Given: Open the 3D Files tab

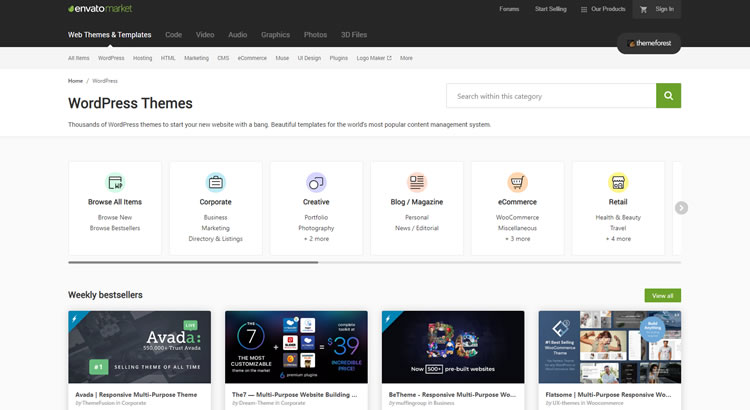Looking at the screenshot, I should [x=354, y=35].
